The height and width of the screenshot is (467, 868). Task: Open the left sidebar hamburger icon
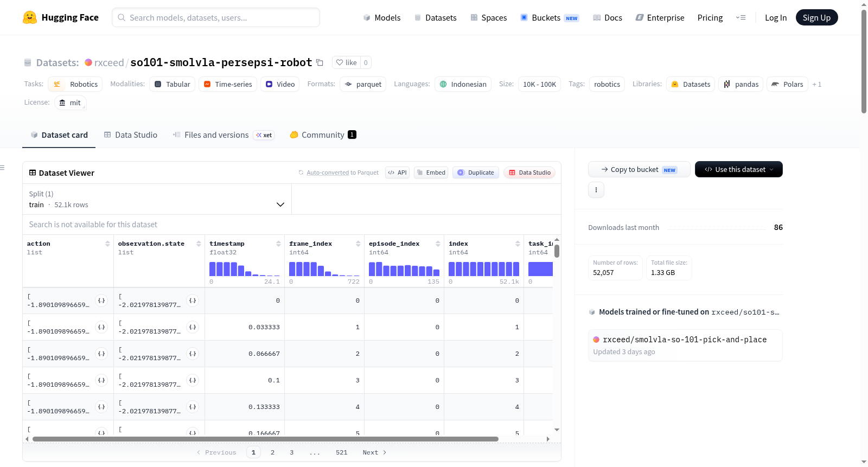pyautogui.click(x=2, y=168)
